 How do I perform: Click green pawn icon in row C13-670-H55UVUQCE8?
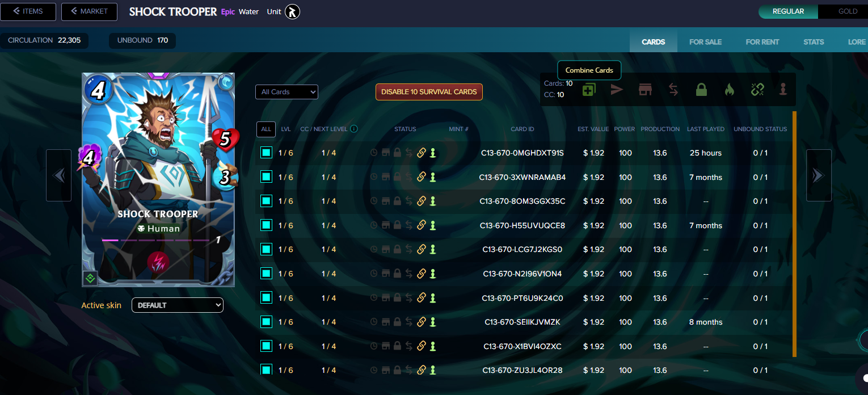433,225
